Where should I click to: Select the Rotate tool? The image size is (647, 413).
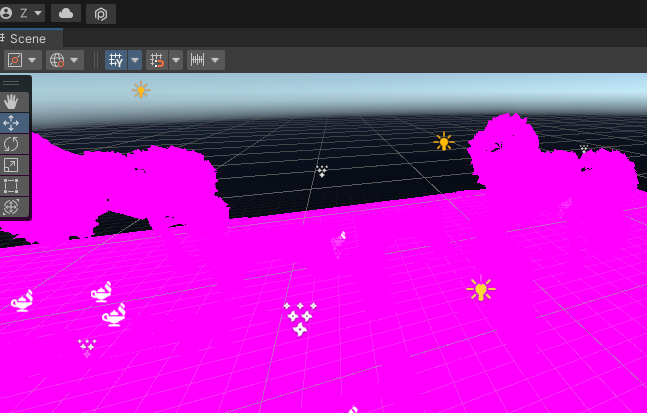pos(12,144)
